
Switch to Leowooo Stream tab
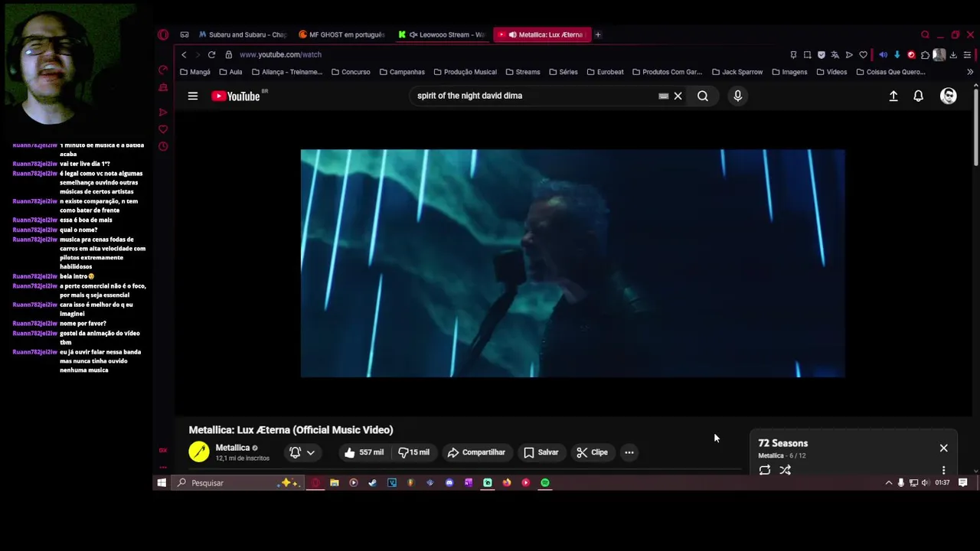pyautogui.click(x=442, y=34)
